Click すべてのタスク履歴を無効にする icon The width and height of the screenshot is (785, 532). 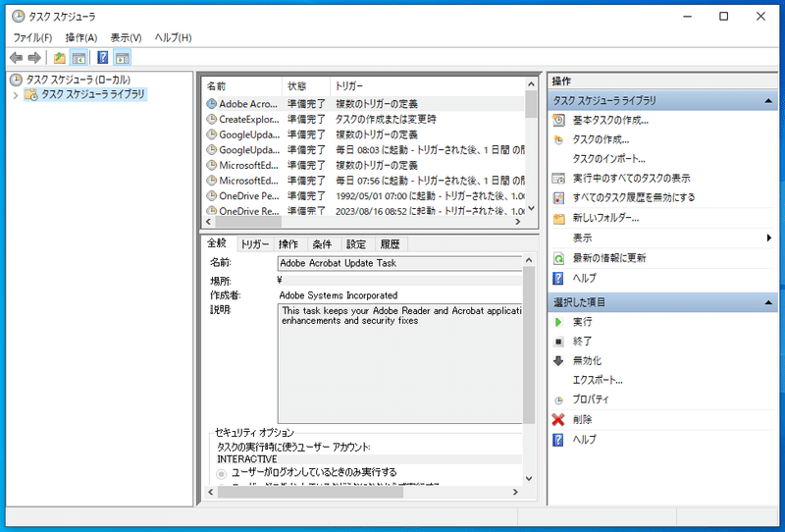click(x=558, y=198)
